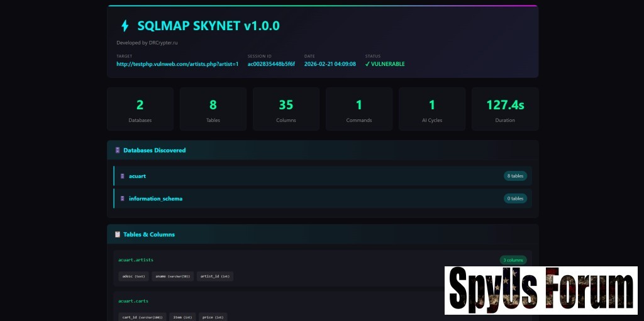Click the Duration 127.4s stat card
The width and height of the screenshot is (644, 321).
pyautogui.click(x=505, y=109)
